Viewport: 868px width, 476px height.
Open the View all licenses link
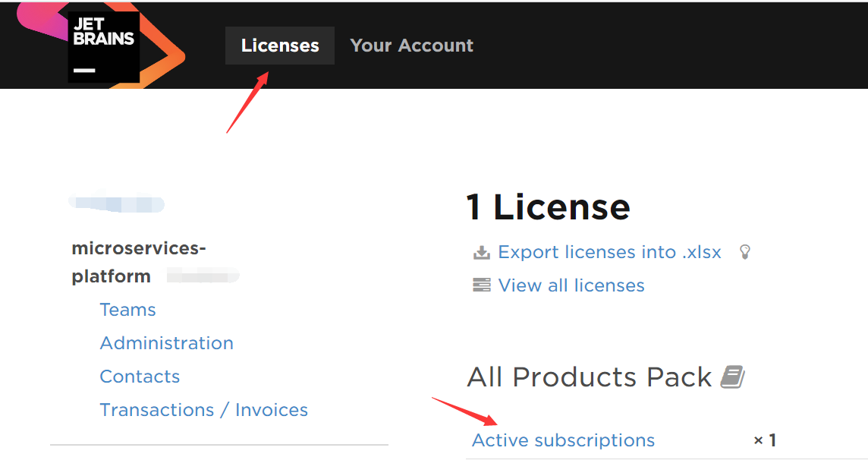(x=571, y=285)
